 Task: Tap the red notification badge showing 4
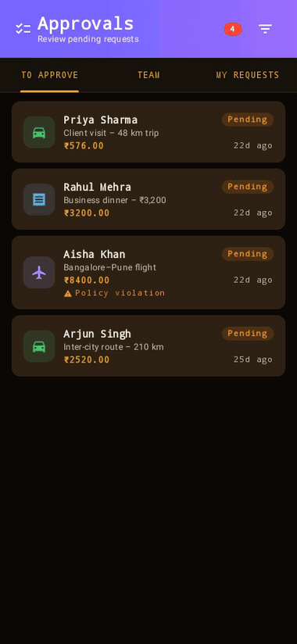point(233,29)
